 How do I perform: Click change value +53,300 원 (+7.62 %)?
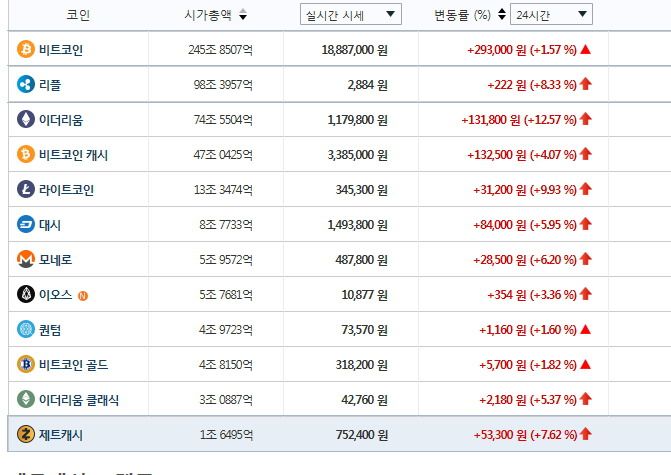click(525, 435)
